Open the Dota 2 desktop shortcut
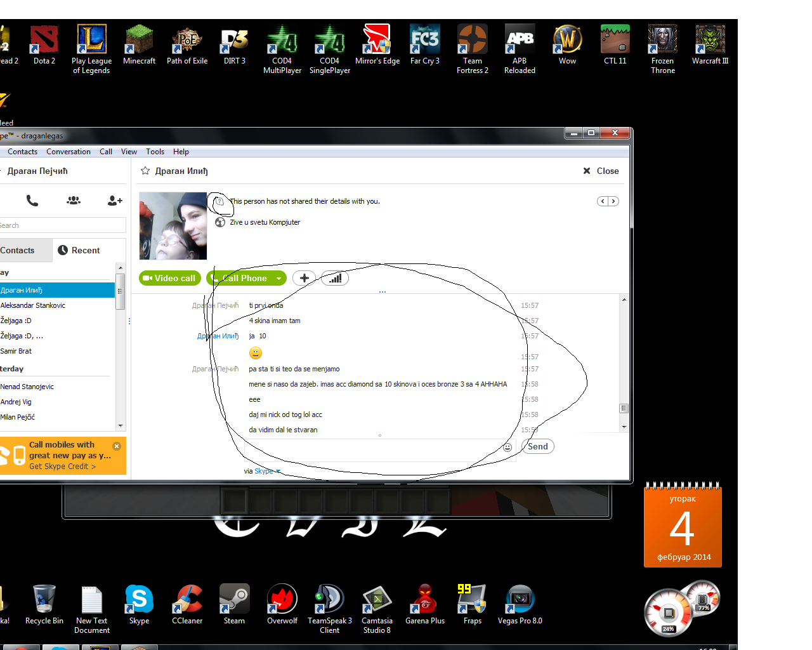 (44, 44)
